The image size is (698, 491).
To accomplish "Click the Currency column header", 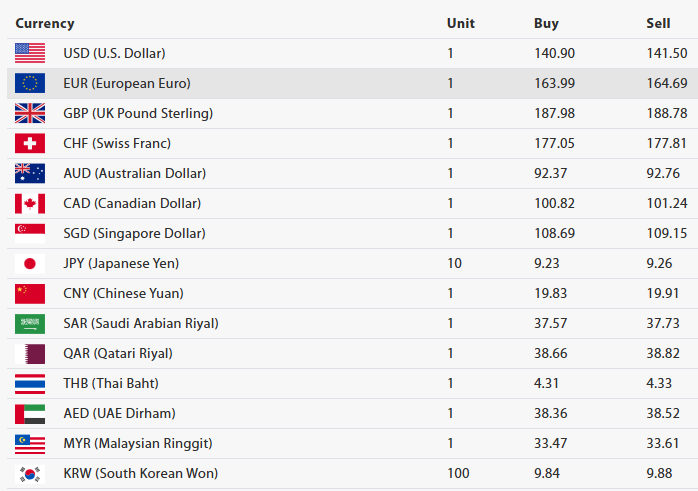I will [x=45, y=23].
